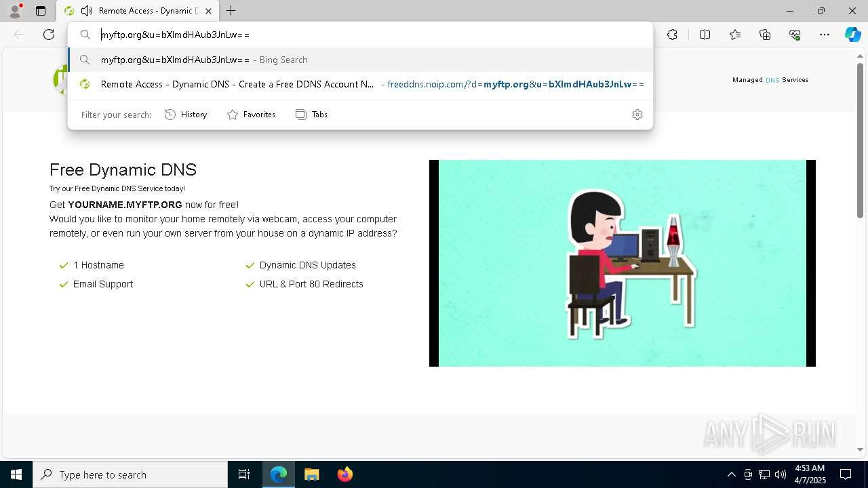Open the browser profile icon
The width and height of the screenshot is (868, 488).
14,10
